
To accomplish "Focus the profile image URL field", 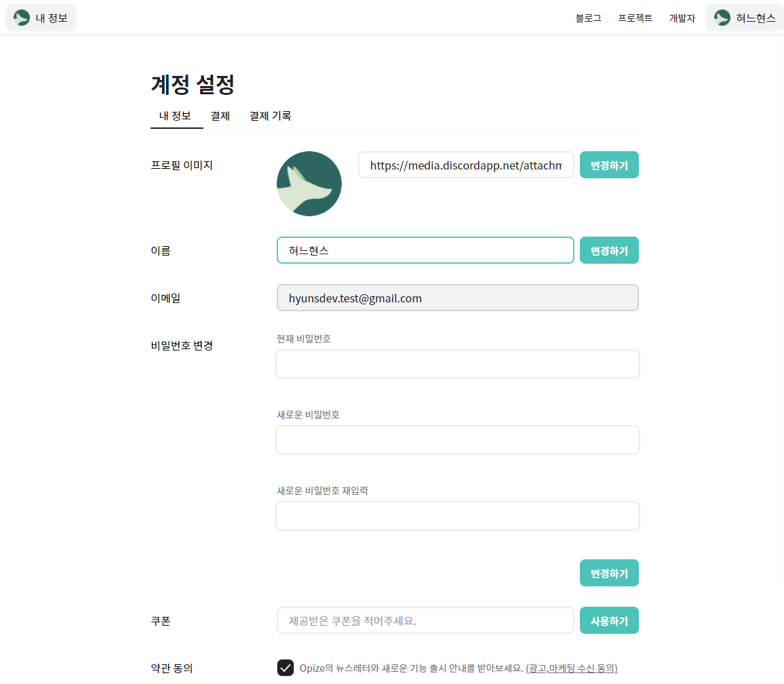I will click(466, 165).
